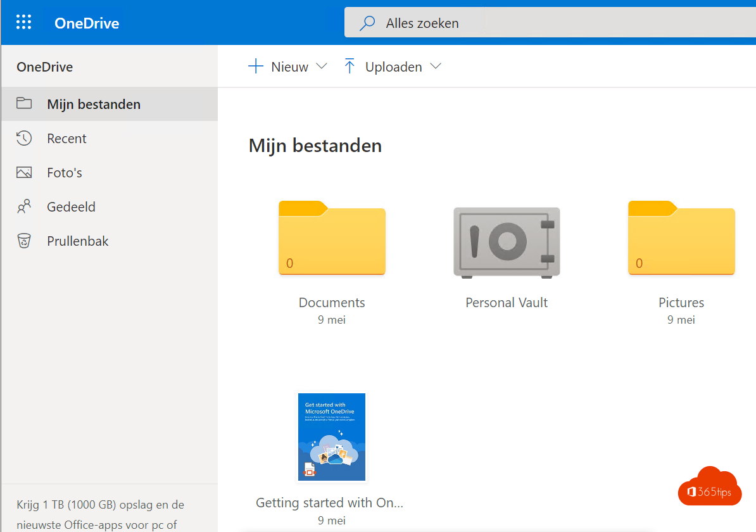Open the Getting started with OneDrive thumbnail
Viewport: 756px width, 532px height.
(332, 437)
